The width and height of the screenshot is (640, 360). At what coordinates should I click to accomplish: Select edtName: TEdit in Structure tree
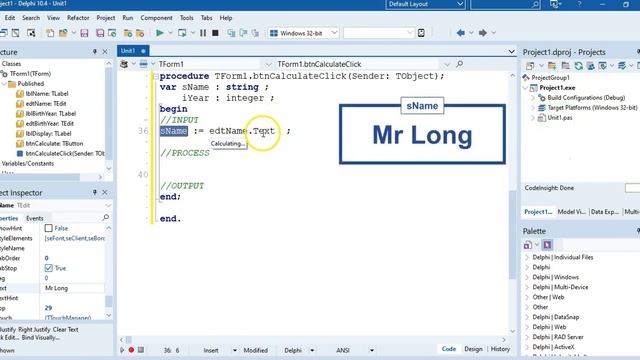tap(46, 104)
